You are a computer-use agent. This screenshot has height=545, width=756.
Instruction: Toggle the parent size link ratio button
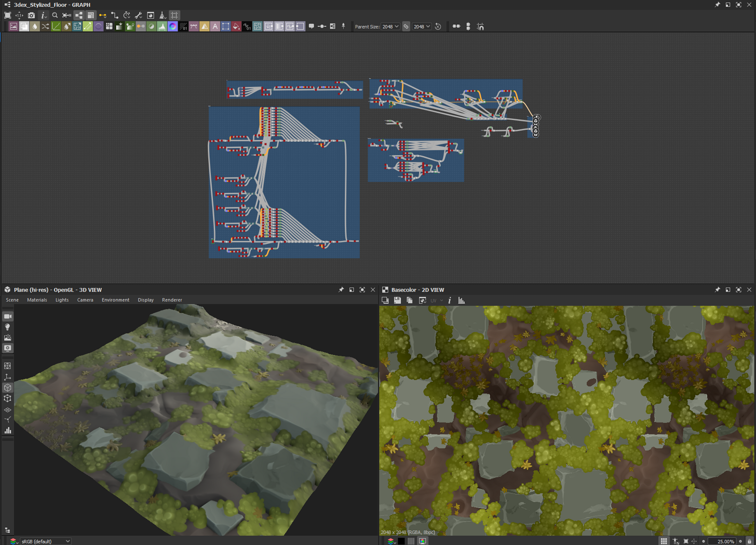point(406,26)
